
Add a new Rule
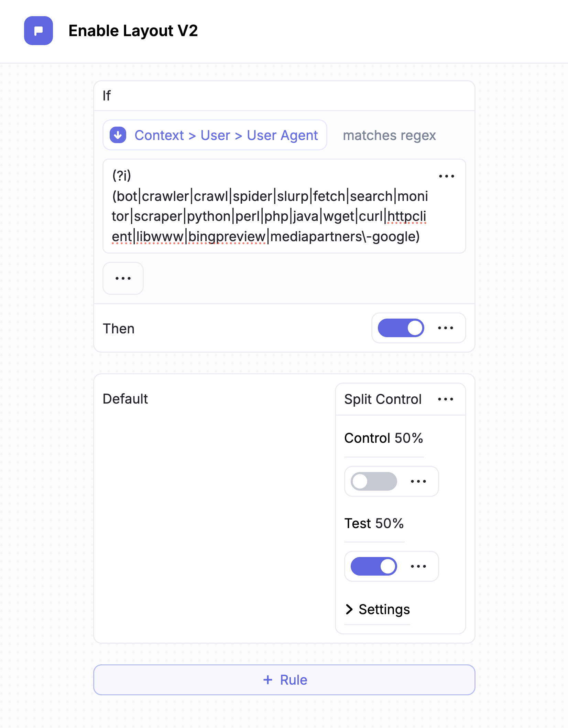284,680
